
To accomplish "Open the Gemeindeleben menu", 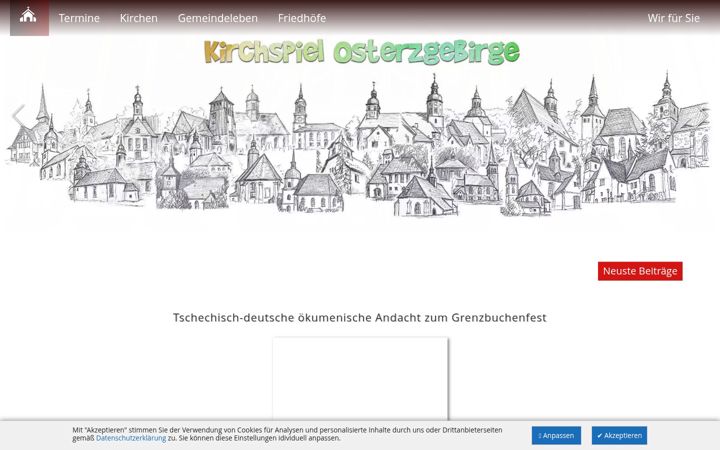I will point(218,18).
